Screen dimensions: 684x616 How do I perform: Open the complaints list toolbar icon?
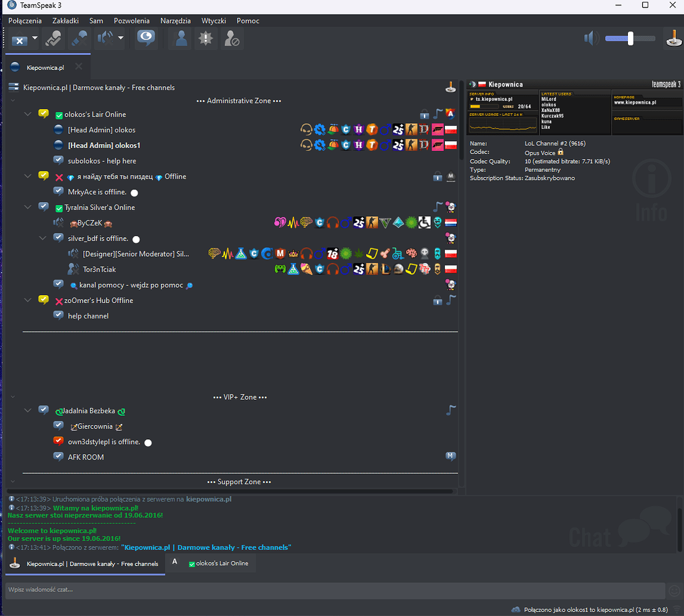click(x=205, y=38)
